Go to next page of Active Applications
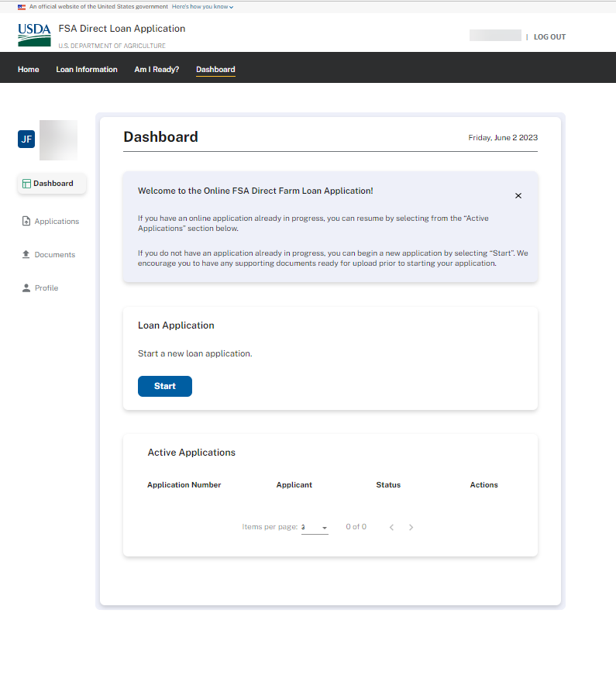 (x=411, y=527)
